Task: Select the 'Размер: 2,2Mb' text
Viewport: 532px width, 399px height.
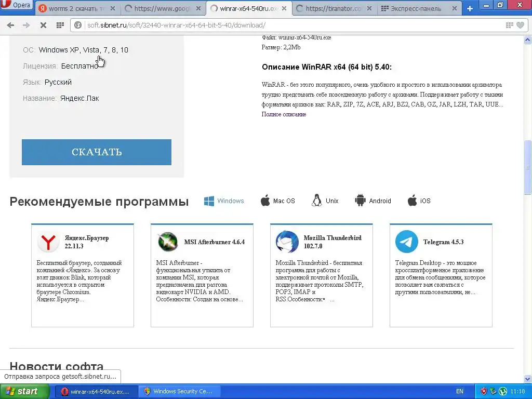Action: tap(281, 47)
